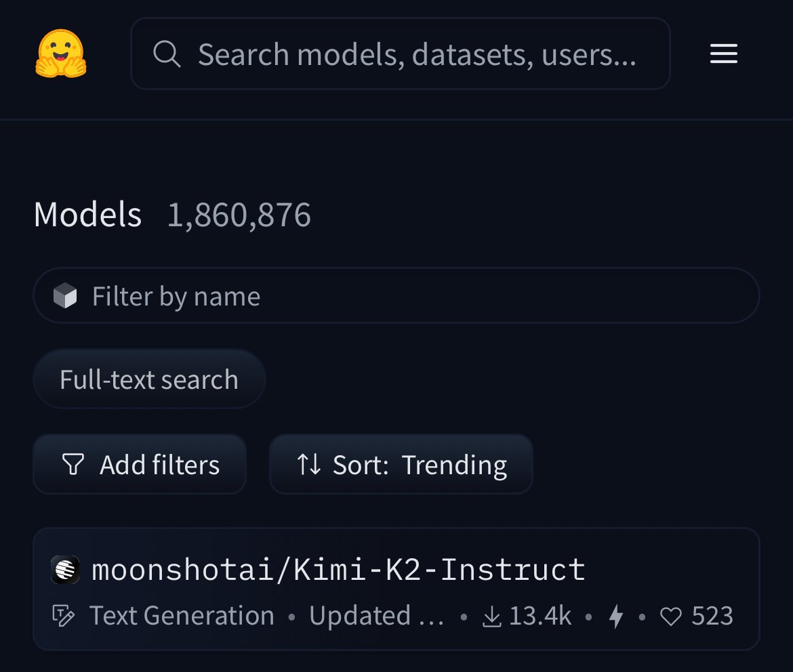Click the cube icon in Filter by name

(65, 296)
